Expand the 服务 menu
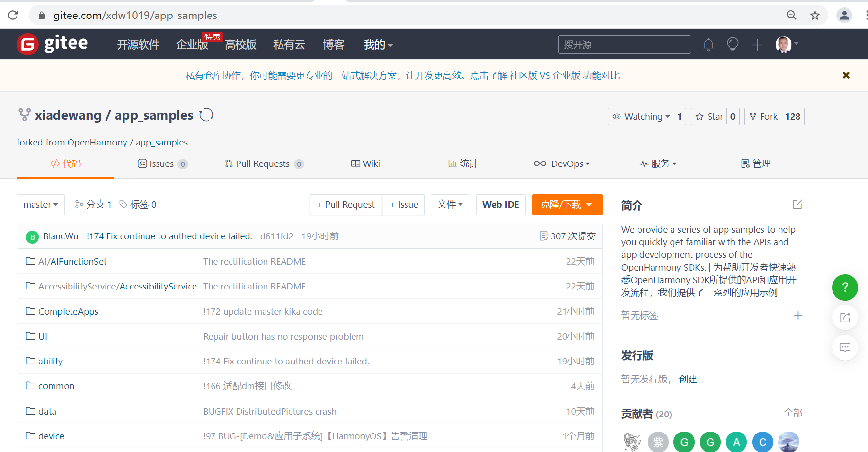Image resolution: width=868 pixels, height=452 pixels. click(x=658, y=163)
